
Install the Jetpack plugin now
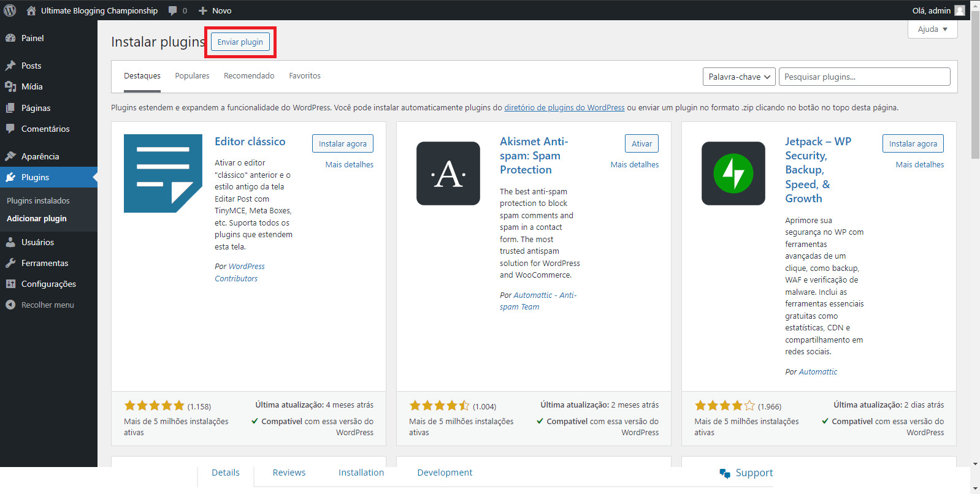pos(913,143)
